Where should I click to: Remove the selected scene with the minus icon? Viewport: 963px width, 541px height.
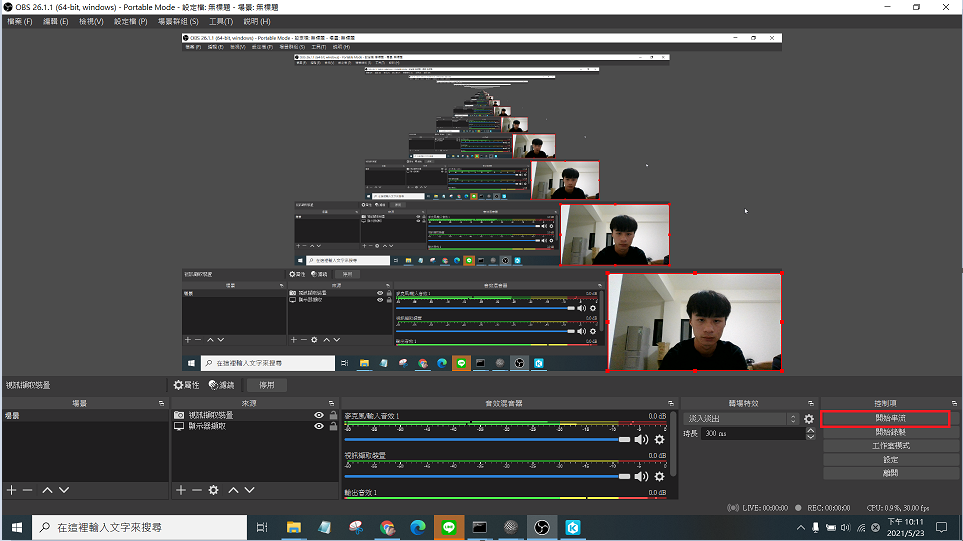27,490
